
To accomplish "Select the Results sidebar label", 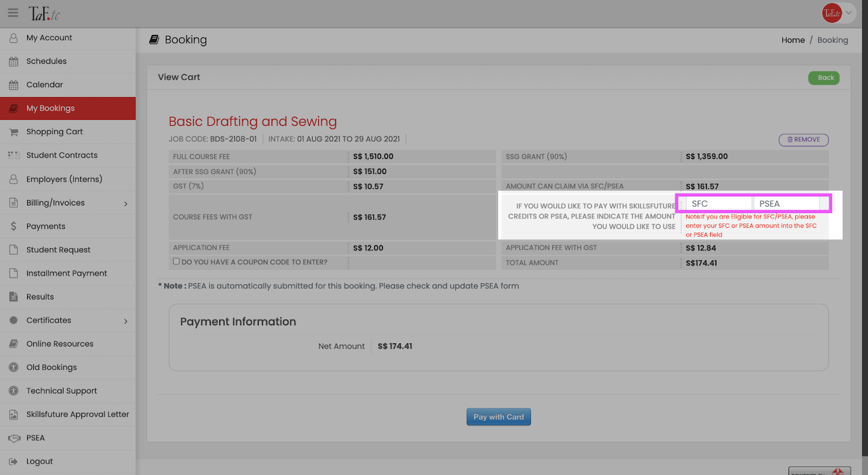I will [x=40, y=297].
